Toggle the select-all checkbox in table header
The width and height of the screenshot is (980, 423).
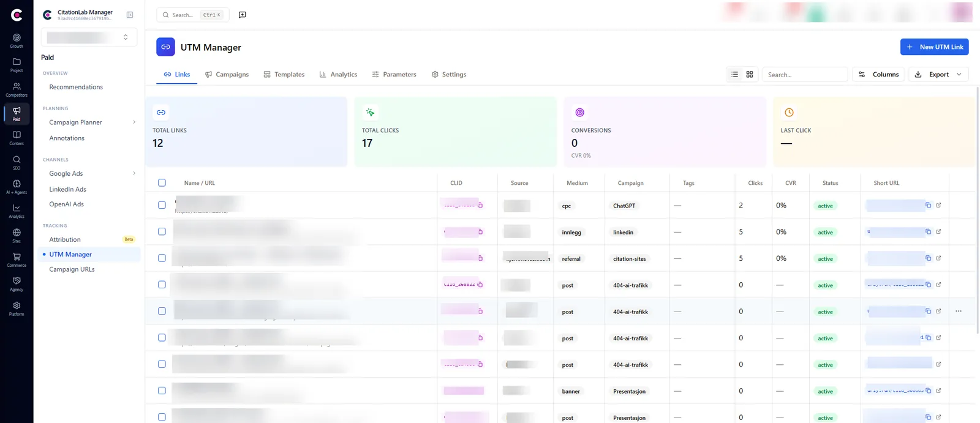[162, 182]
